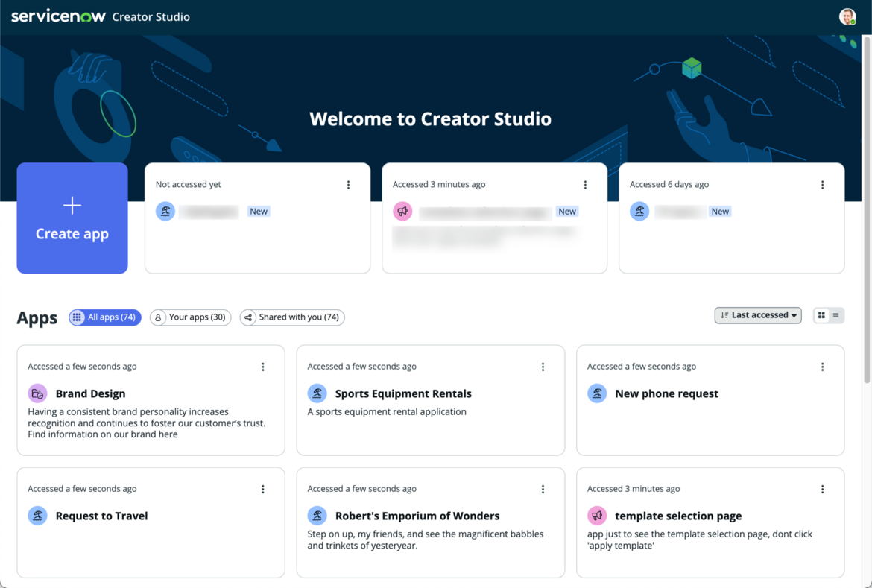The height and width of the screenshot is (588, 872).
Task: Open the user avatar menu
Action: pyautogui.click(x=847, y=16)
